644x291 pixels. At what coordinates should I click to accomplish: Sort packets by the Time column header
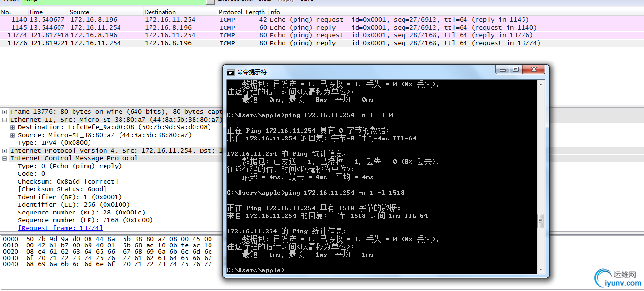[36, 12]
